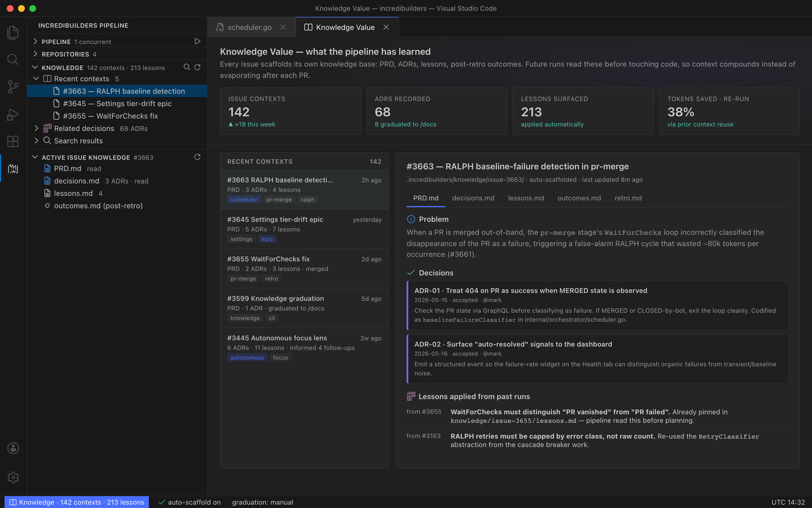Click the PRD.md file icon in sidebar
Image resolution: width=812 pixels, height=508 pixels.
pos(47,168)
